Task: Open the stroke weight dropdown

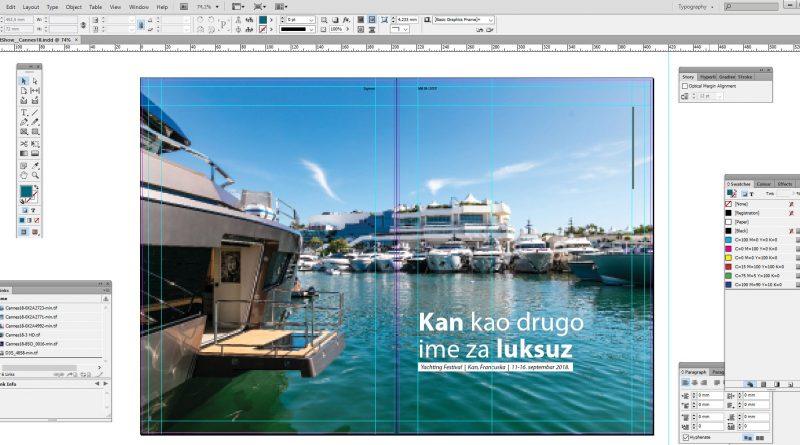Action: coord(311,20)
